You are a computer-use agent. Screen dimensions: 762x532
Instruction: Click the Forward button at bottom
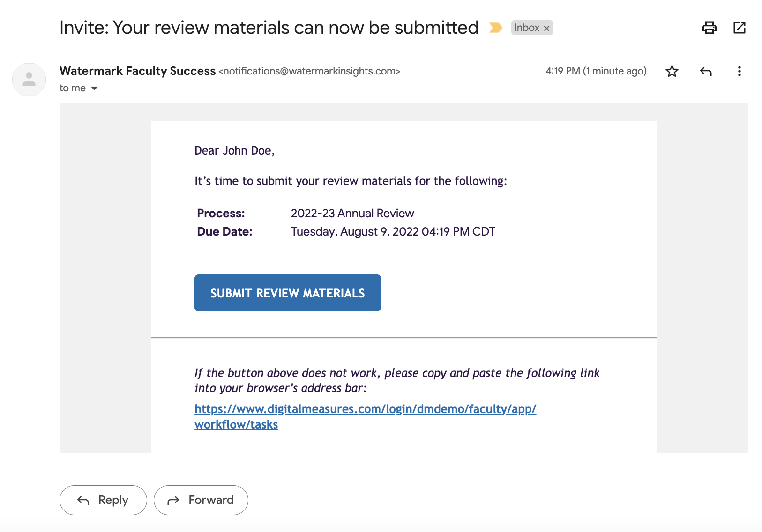pos(201,500)
